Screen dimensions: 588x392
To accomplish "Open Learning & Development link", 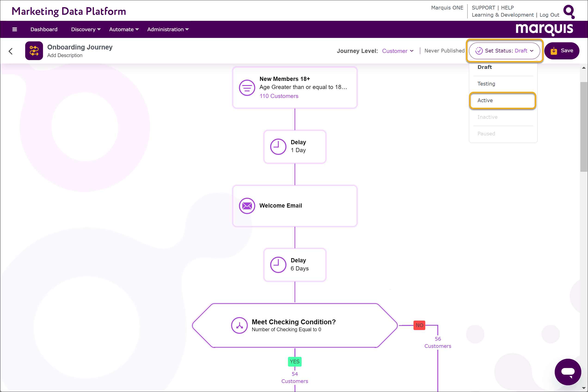I will 502,15.
